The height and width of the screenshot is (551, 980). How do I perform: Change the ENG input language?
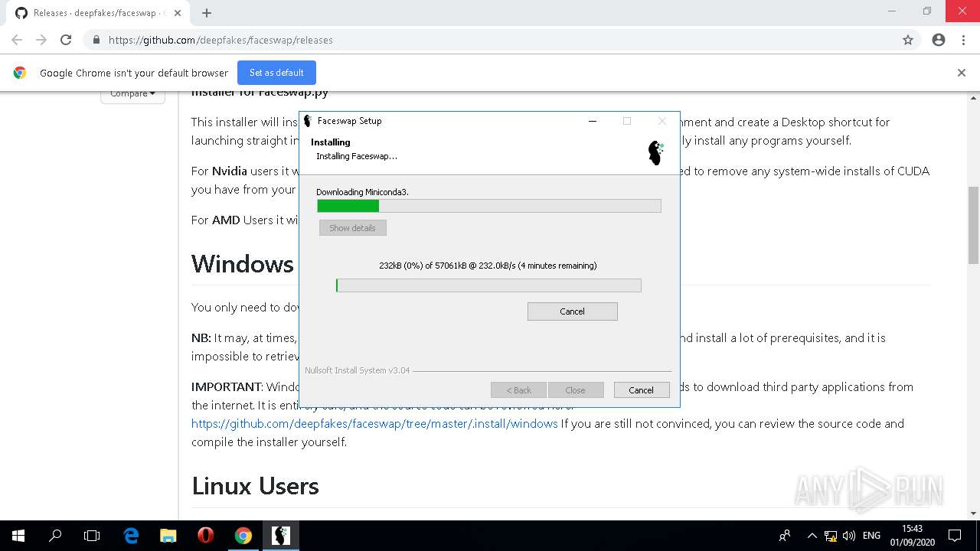871,536
